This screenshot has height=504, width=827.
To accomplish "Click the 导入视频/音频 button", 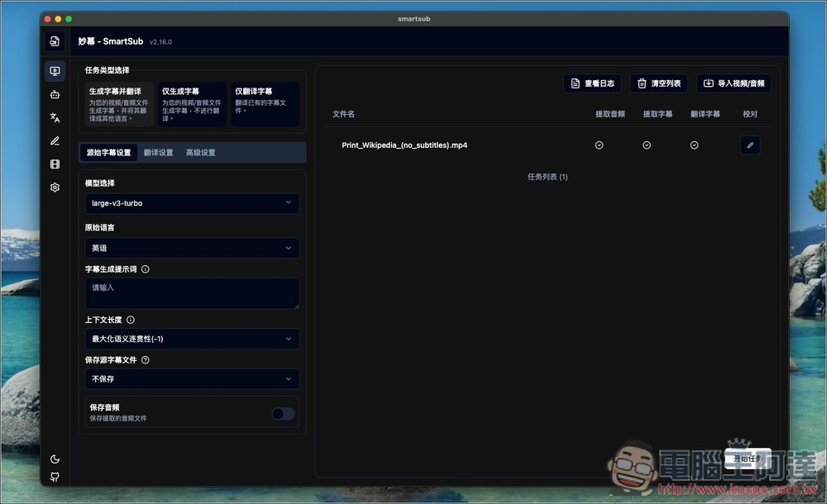I will pos(734,83).
